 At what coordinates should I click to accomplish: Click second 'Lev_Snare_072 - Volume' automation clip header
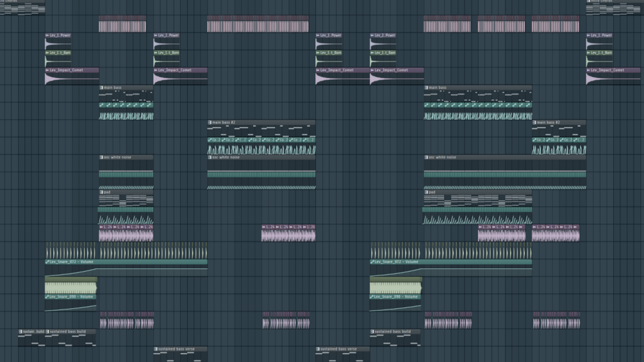450,261
